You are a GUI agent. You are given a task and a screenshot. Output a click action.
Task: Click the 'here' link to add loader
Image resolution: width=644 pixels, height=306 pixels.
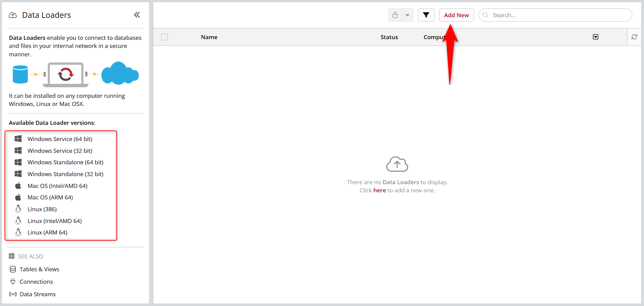point(379,190)
